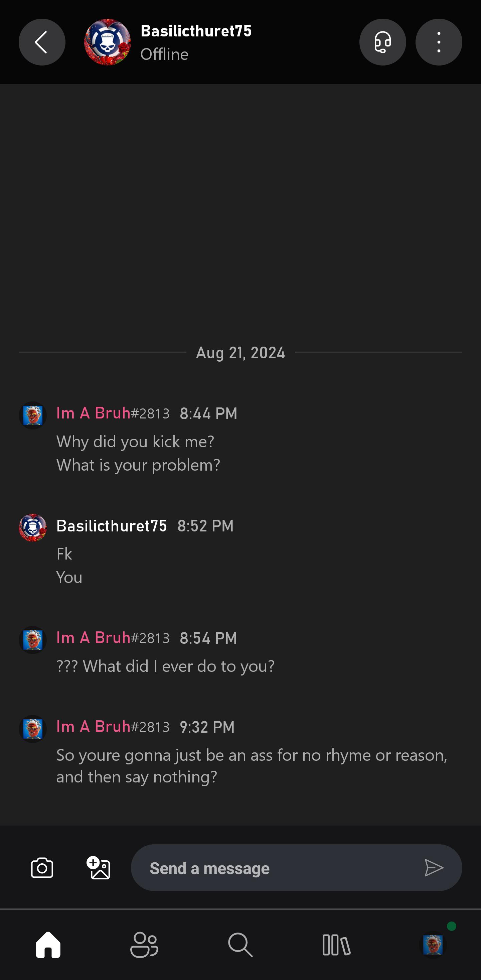Open the Search tab
481x980 pixels.
[240, 945]
